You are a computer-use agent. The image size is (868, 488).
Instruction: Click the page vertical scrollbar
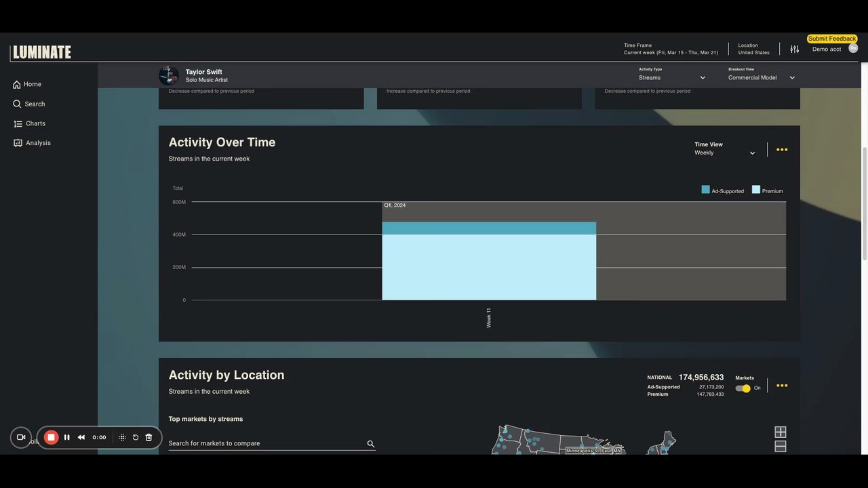point(864,203)
